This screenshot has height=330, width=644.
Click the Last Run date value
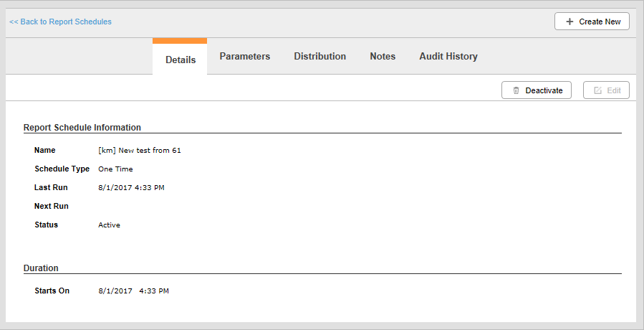coord(131,188)
